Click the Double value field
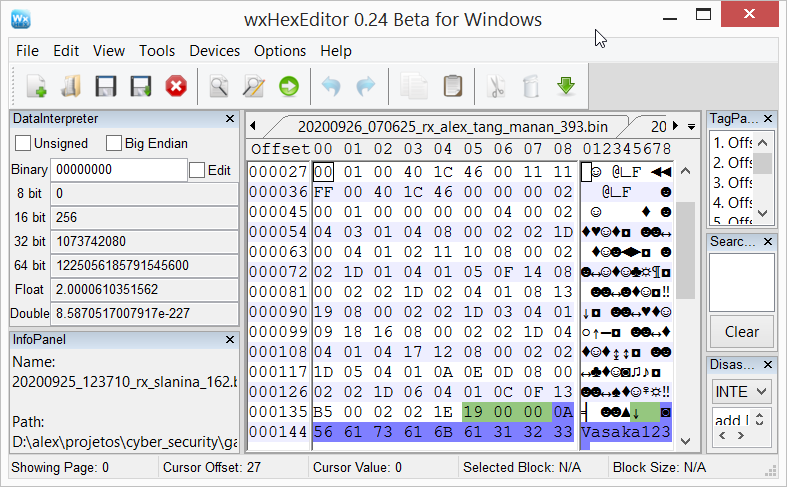 coord(144,314)
